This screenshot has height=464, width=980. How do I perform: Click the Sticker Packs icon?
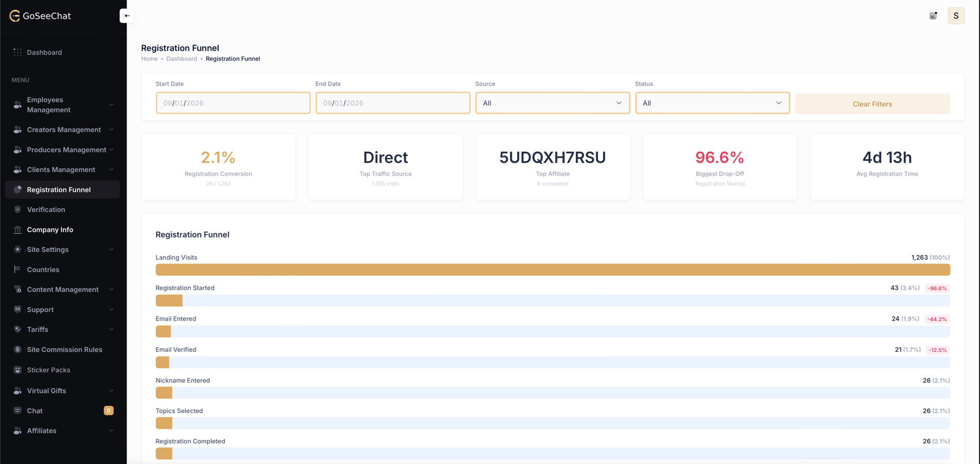(x=17, y=370)
